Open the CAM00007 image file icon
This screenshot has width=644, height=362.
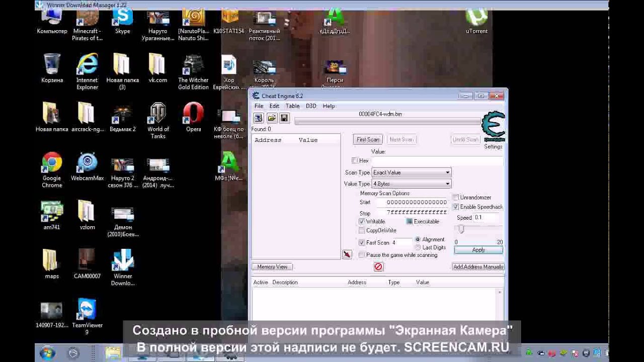pyautogui.click(x=87, y=264)
